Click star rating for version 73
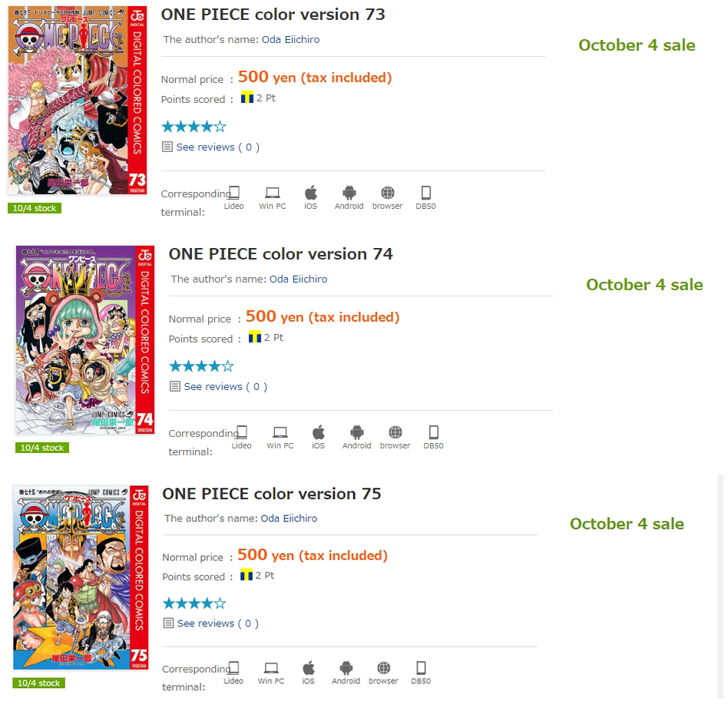728x711 pixels. click(194, 126)
